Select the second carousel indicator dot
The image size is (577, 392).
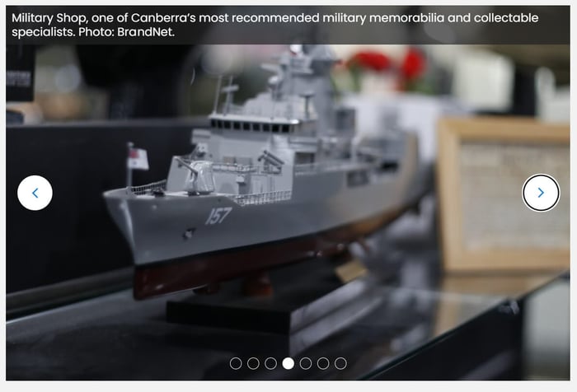coord(253,363)
